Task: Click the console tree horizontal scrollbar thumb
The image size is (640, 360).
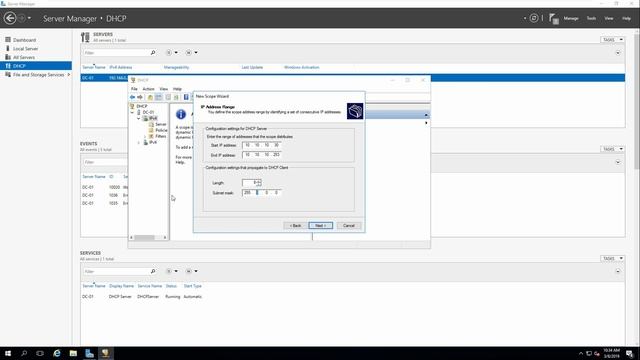Action: point(144,238)
